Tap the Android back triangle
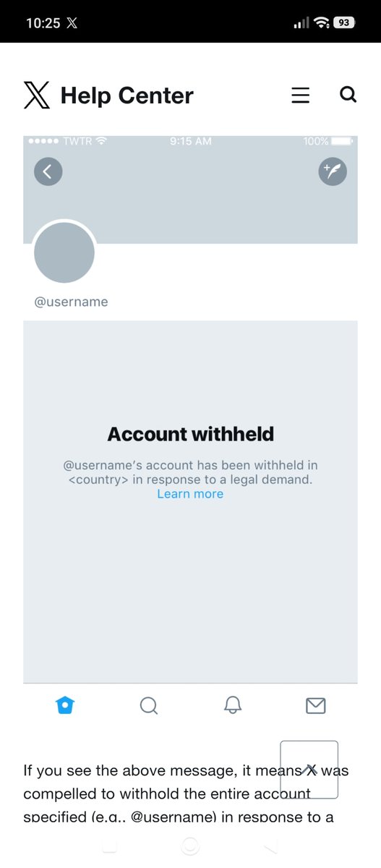The image size is (381, 868). click(270, 846)
